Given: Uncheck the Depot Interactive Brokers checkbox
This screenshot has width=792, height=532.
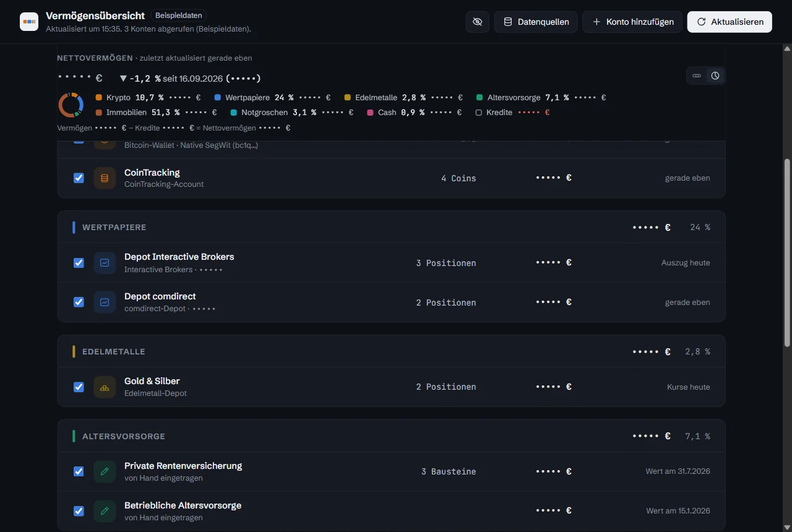Looking at the screenshot, I should [79, 263].
